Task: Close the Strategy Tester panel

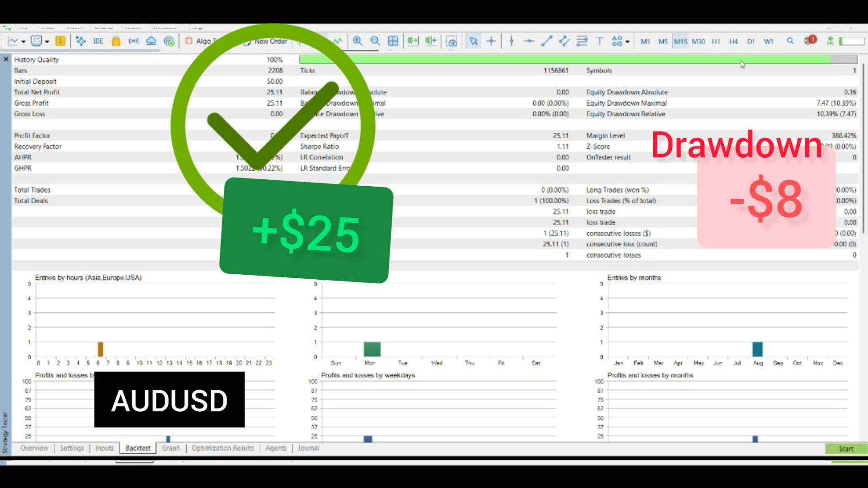Action: [x=6, y=59]
